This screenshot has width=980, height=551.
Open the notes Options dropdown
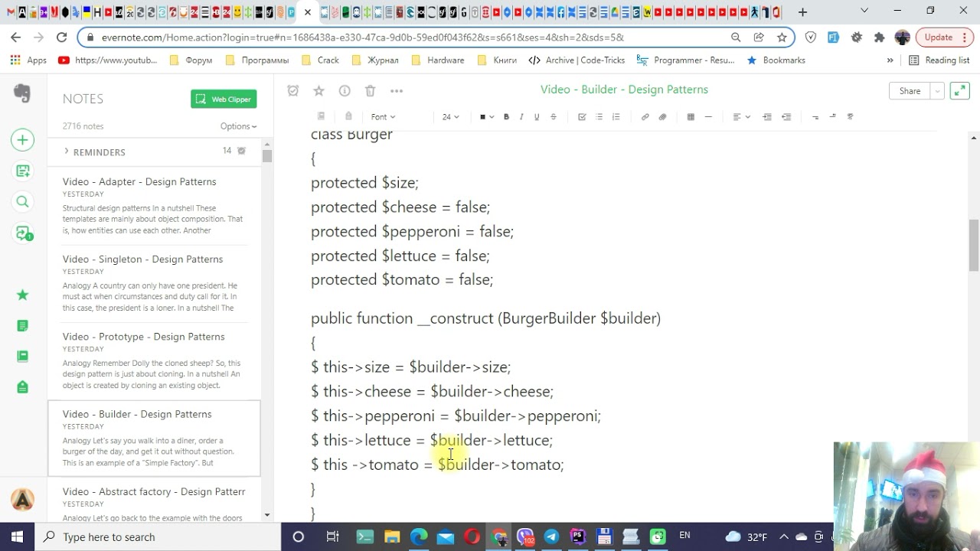tap(238, 126)
